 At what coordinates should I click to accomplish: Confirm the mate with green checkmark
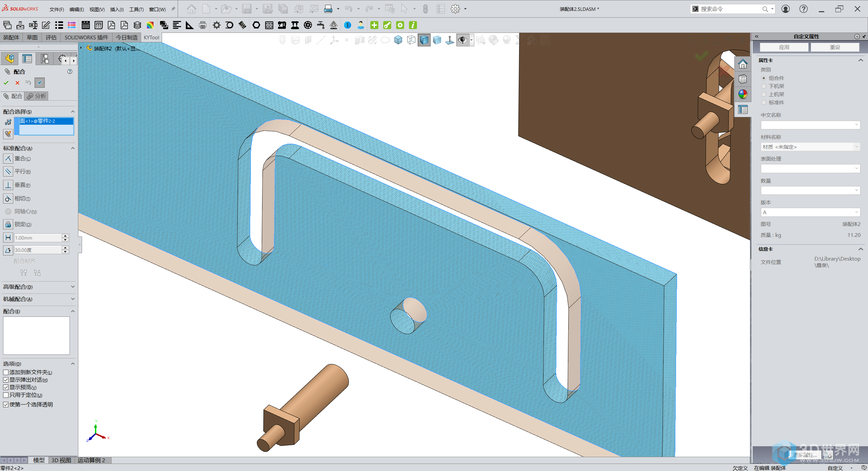click(x=6, y=83)
